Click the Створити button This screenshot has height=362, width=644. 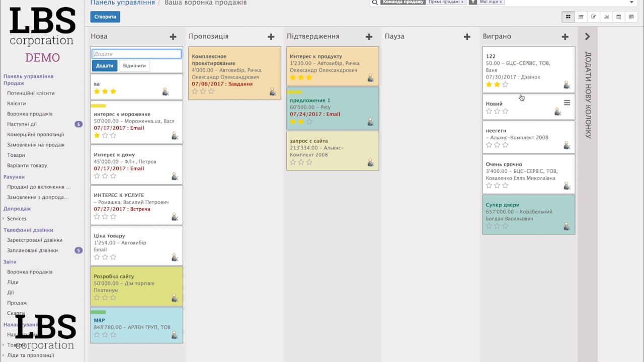[x=105, y=17]
